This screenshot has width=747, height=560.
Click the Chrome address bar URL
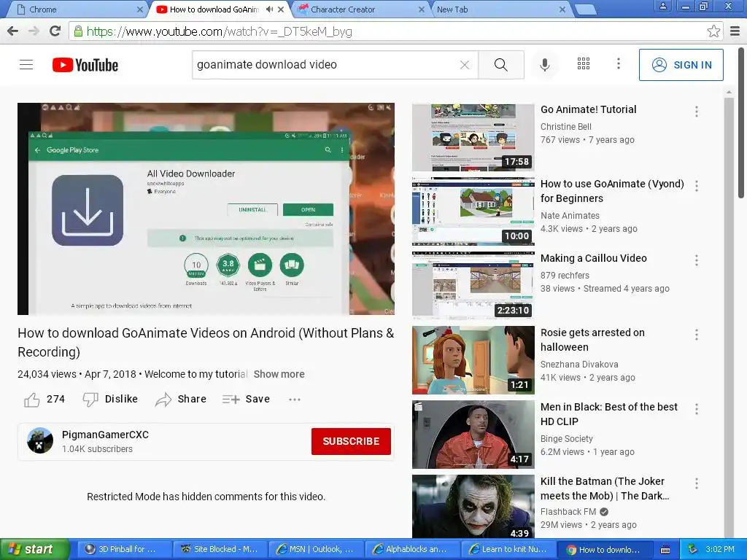pos(219,31)
